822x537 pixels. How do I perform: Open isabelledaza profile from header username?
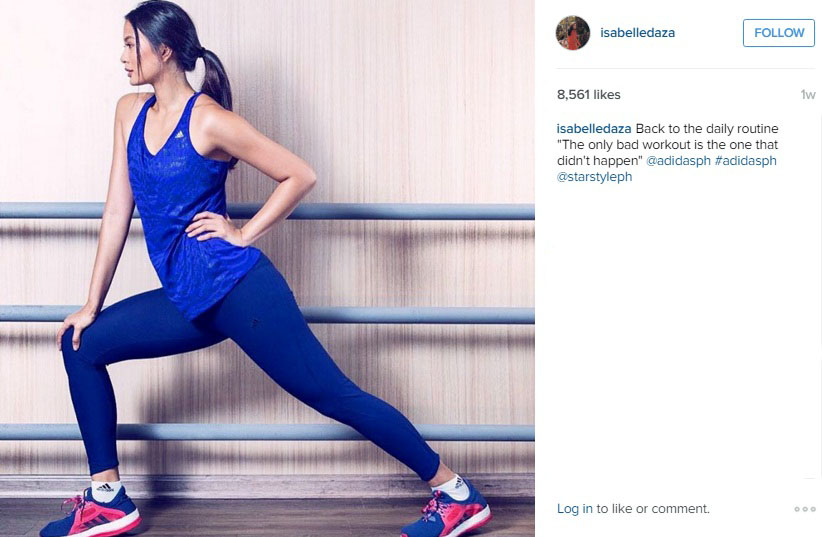637,33
